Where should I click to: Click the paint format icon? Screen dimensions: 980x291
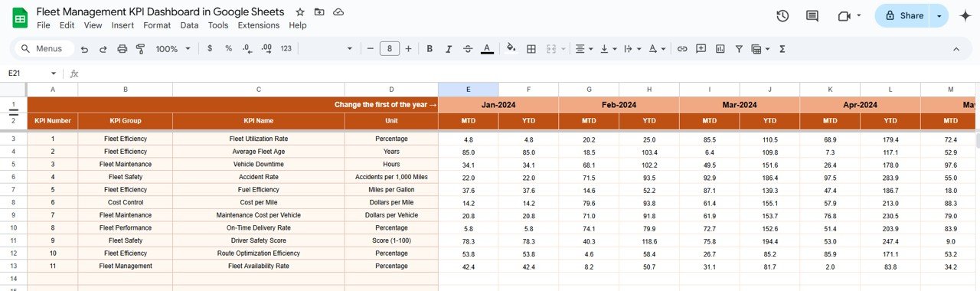click(140, 48)
